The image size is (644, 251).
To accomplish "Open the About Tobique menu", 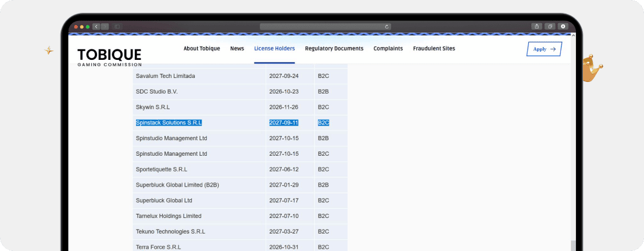I will [202, 48].
